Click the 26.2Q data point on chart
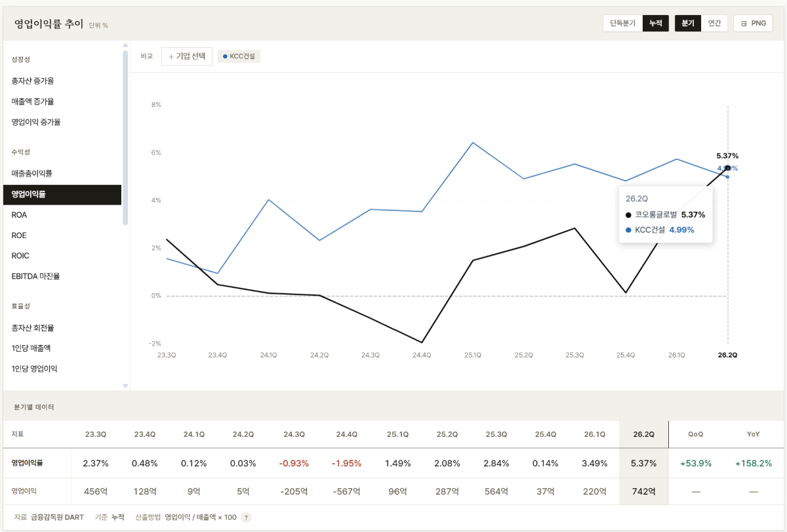 pyautogui.click(x=727, y=168)
